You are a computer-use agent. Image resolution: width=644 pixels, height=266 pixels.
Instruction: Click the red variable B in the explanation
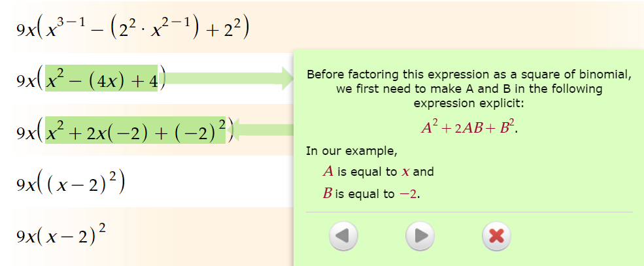click(x=328, y=193)
